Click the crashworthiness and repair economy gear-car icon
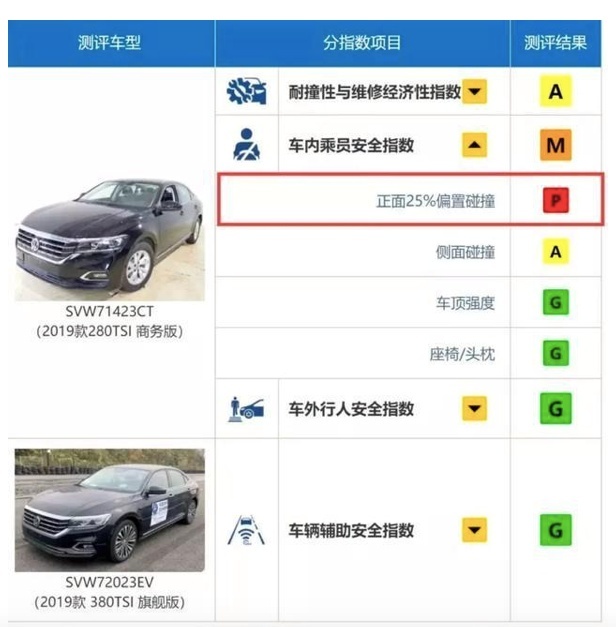 [x=246, y=92]
